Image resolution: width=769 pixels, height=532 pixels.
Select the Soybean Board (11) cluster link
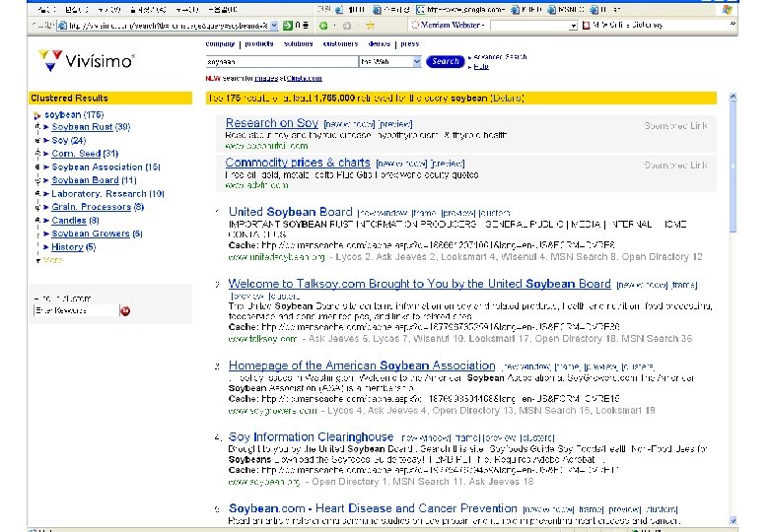(95, 180)
